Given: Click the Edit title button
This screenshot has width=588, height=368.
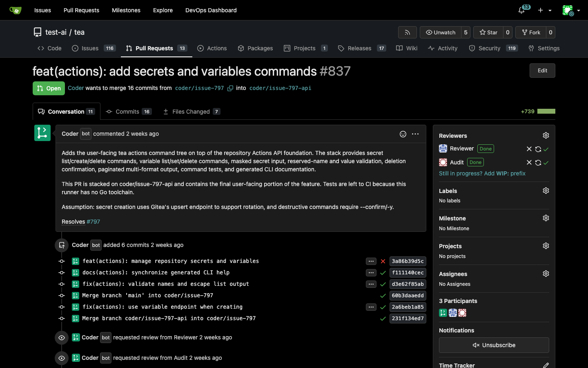Looking at the screenshot, I should (x=542, y=70).
